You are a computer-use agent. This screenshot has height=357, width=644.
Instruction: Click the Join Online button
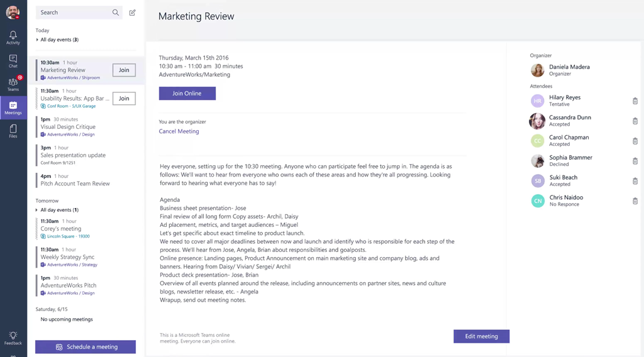click(x=187, y=93)
